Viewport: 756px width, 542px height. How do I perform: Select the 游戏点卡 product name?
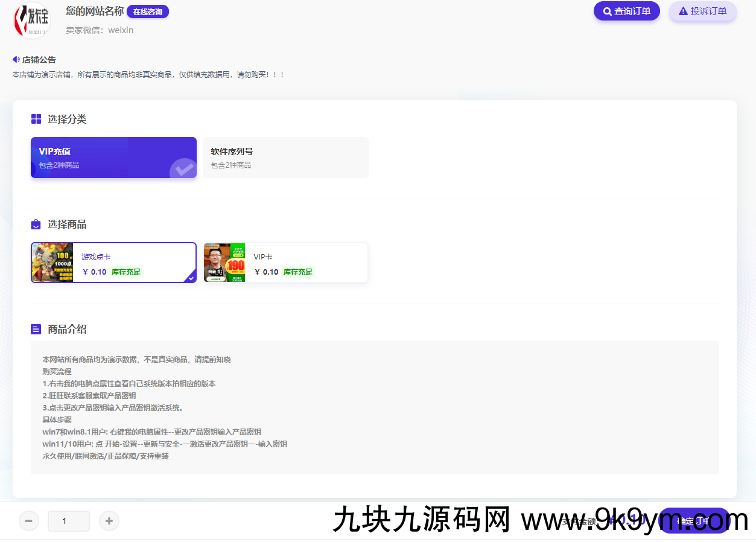[97, 257]
